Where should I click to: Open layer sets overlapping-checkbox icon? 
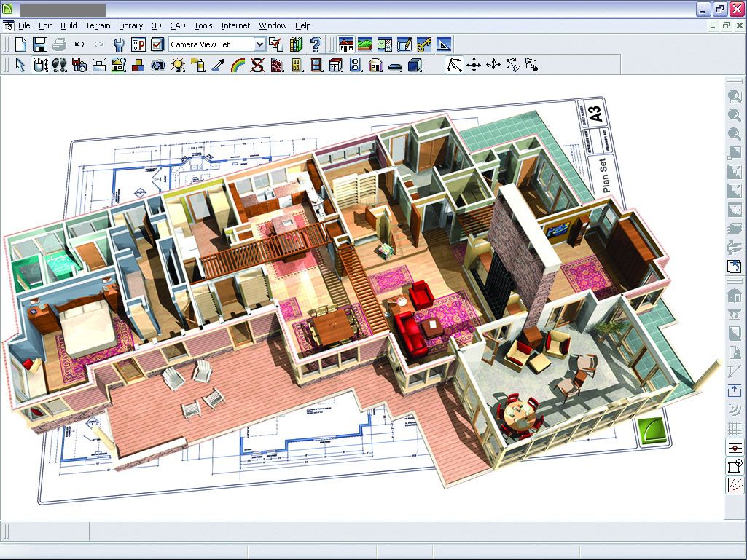275,44
